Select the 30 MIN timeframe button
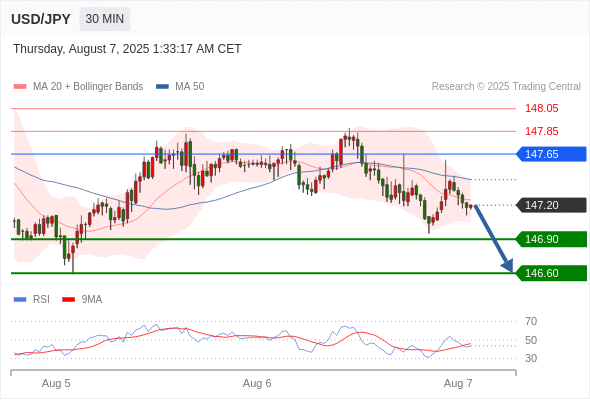Image resolution: width=590 pixels, height=400 pixels. click(105, 19)
